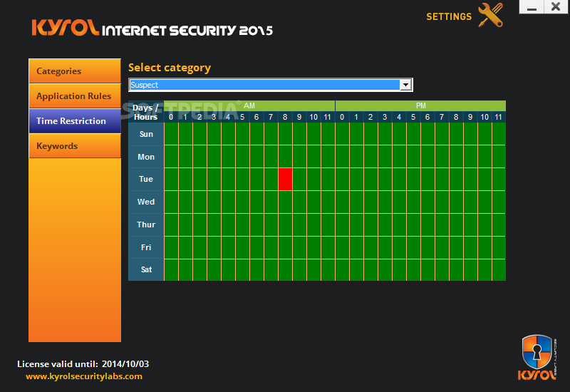Click the 0 AM hour column header

[x=171, y=117]
